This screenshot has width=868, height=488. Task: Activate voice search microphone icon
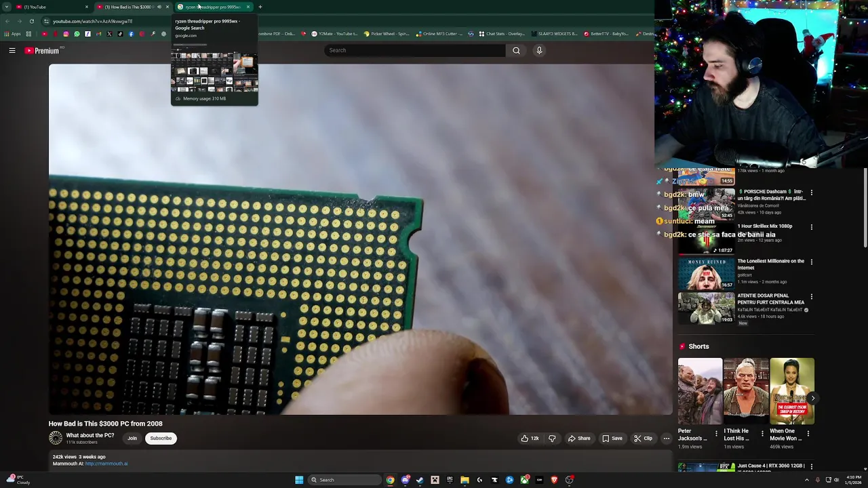click(539, 50)
